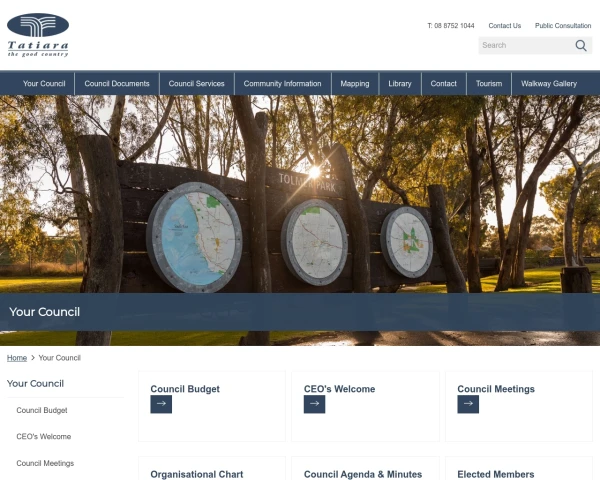Image resolution: width=600 pixels, height=480 pixels.
Task: Open the Library menu item
Action: (x=400, y=83)
